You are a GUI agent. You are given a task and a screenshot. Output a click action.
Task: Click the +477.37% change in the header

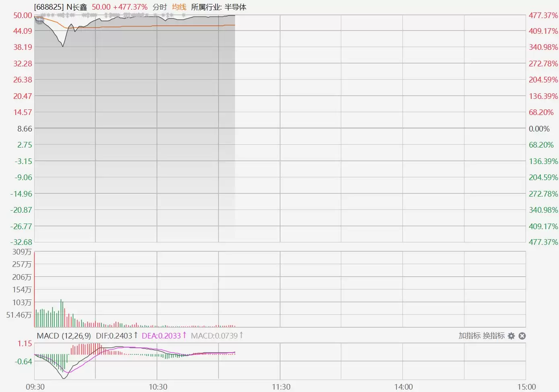pyautogui.click(x=130, y=7)
